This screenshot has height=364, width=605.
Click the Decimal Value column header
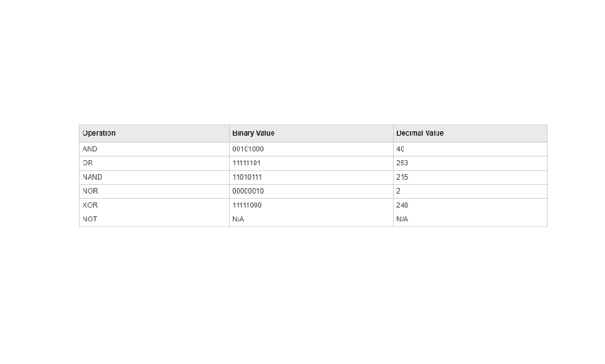(420, 133)
